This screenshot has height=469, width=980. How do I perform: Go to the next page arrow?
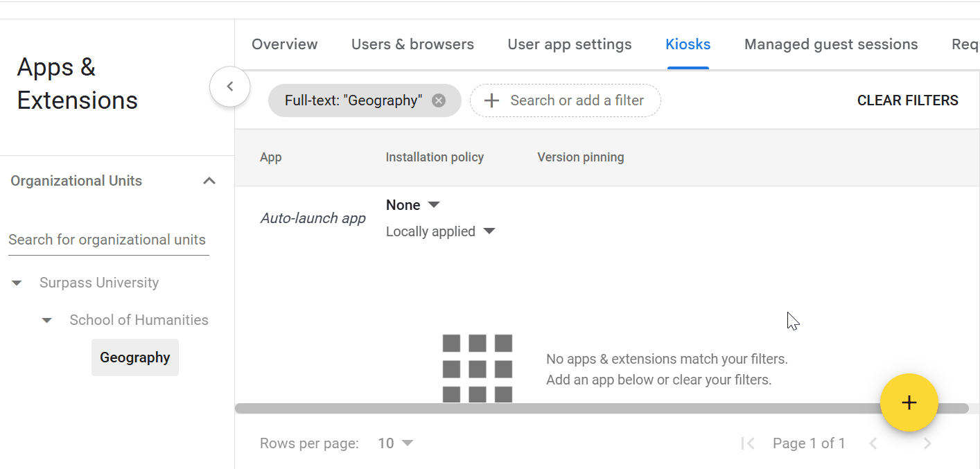click(927, 443)
